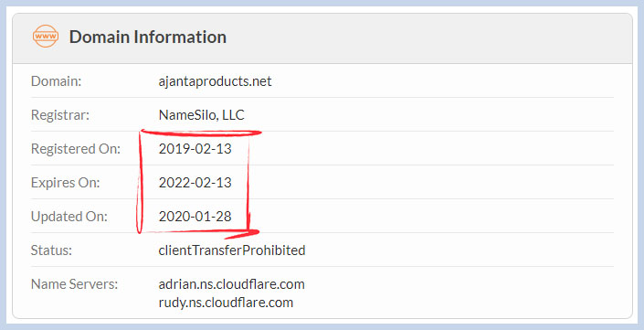Click the Registrar: label
The image size is (644, 330).
[x=60, y=115]
